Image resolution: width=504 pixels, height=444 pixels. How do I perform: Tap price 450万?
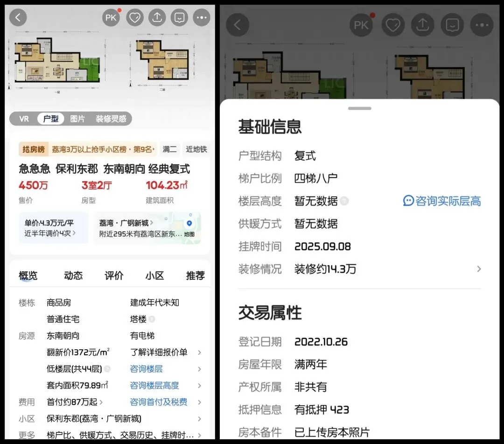click(x=33, y=185)
